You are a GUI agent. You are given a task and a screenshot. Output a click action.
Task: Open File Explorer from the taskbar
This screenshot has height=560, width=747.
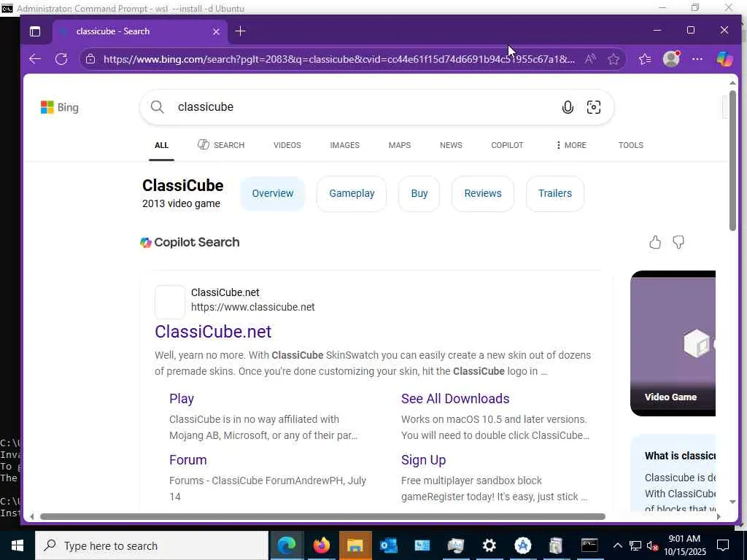[x=355, y=545]
